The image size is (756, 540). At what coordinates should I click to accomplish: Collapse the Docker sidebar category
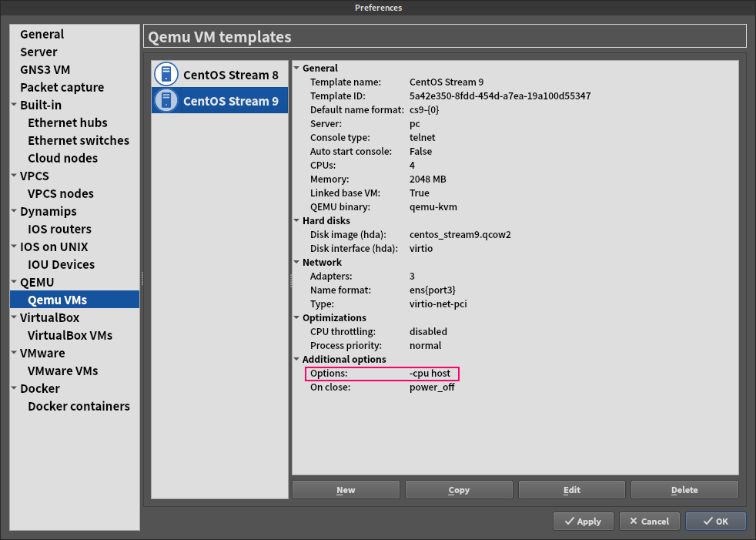coord(13,388)
